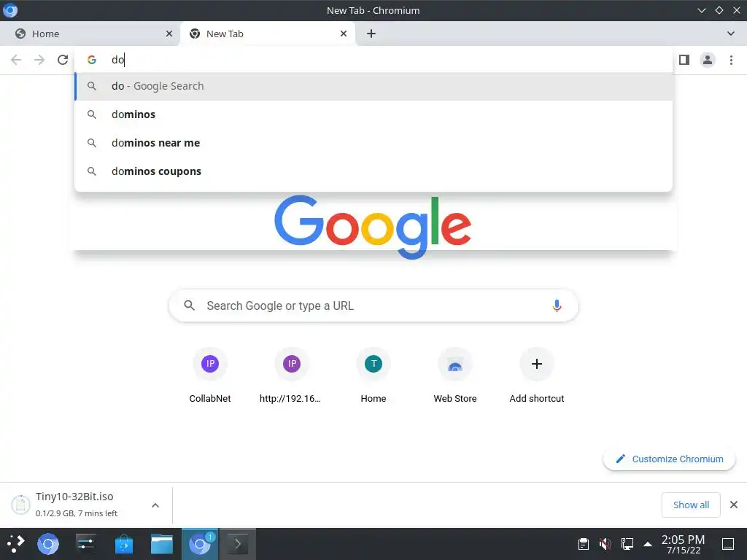Open the tab search dropdown arrow
The image size is (747, 560).
731,34
